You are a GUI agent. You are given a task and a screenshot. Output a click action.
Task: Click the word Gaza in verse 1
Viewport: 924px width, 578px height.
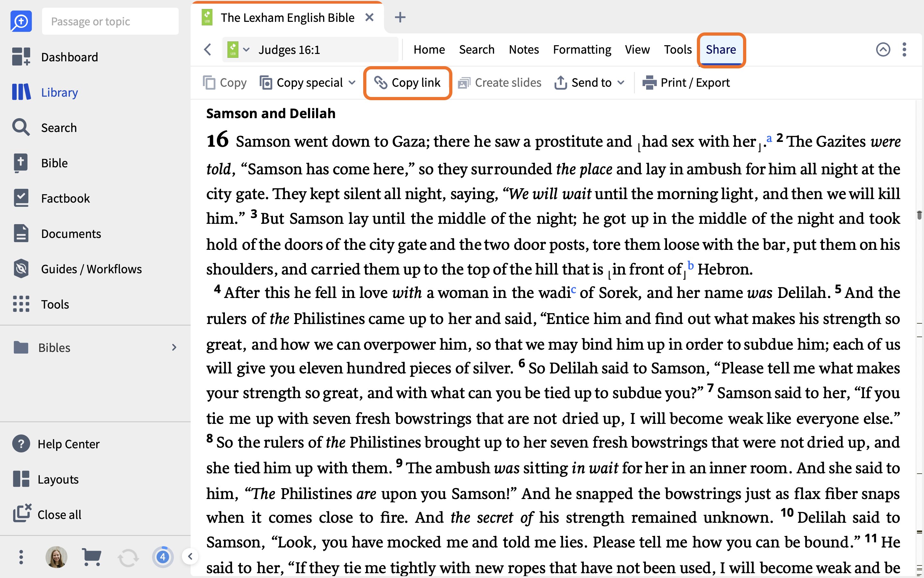(408, 142)
